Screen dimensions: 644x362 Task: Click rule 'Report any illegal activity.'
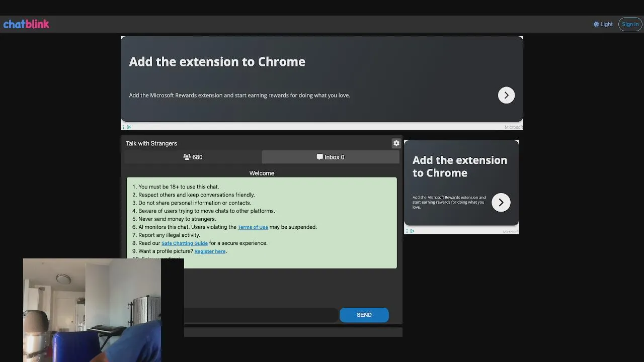(x=169, y=235)
